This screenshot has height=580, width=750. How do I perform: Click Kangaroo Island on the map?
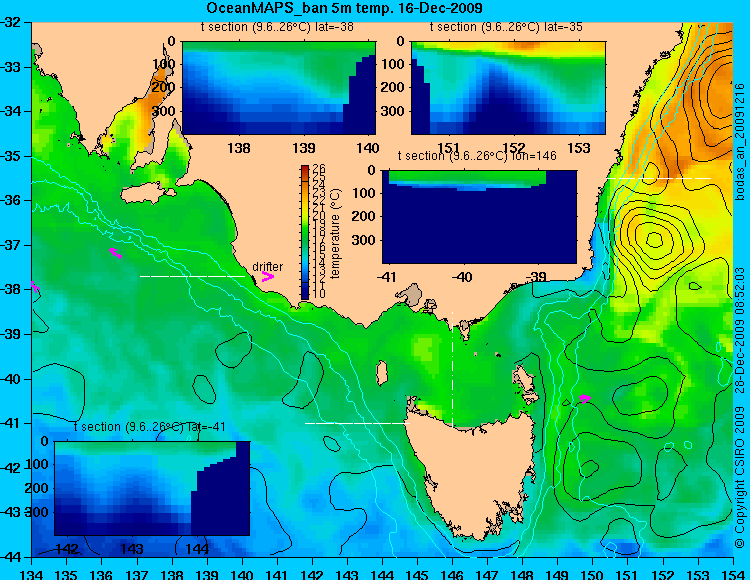pos(147,193)
